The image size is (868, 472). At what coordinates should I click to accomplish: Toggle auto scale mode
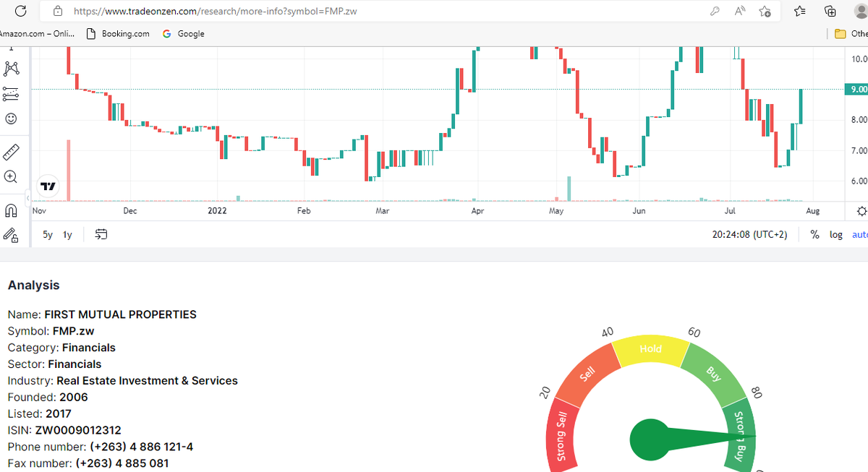click(x=860, y=234)
